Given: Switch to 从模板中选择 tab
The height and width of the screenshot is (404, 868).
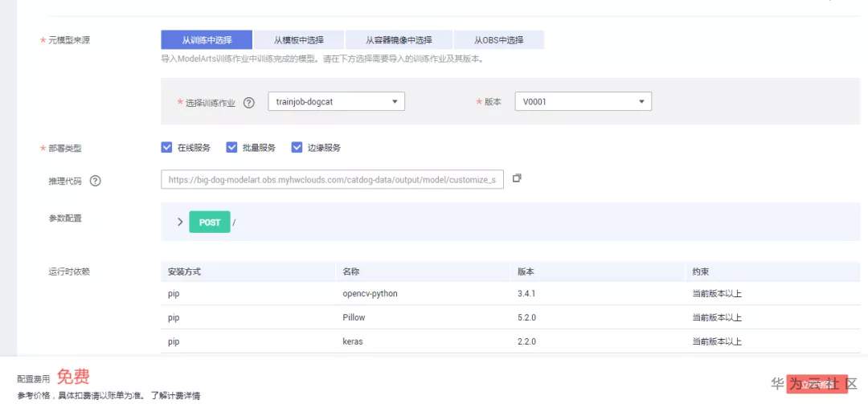Looking at the screenshot, I should pos(299,40).
